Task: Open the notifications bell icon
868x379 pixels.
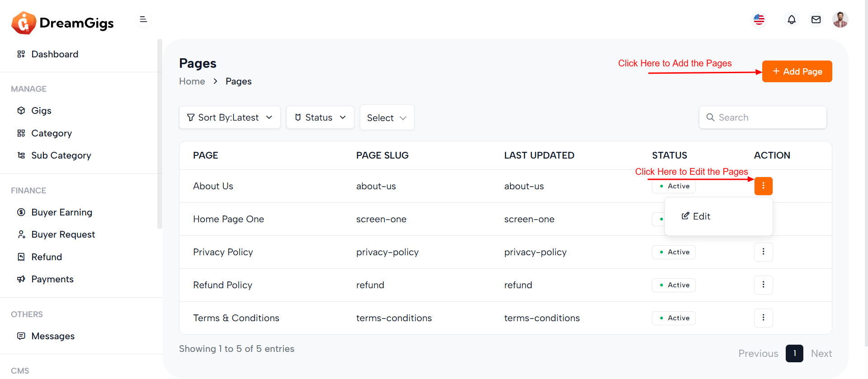Action: (791, 20)
